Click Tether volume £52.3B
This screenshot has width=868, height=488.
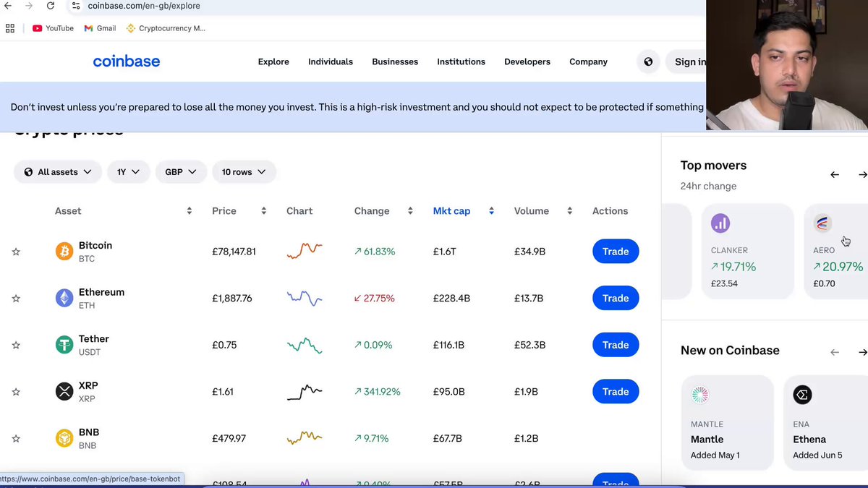(x=529, y=345)
